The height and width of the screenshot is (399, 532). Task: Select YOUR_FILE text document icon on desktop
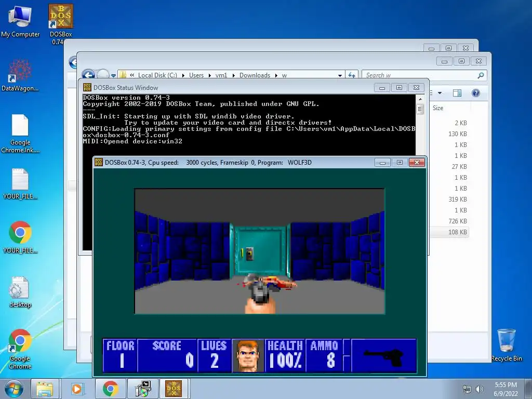pyautogui.click(x=20, y=183)
